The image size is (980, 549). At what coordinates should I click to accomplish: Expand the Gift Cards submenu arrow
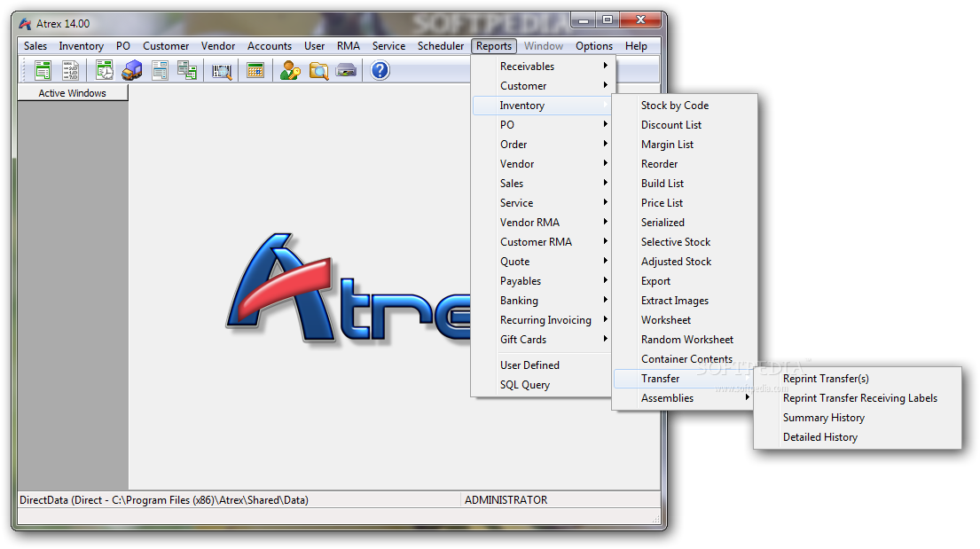pos(605,339)
